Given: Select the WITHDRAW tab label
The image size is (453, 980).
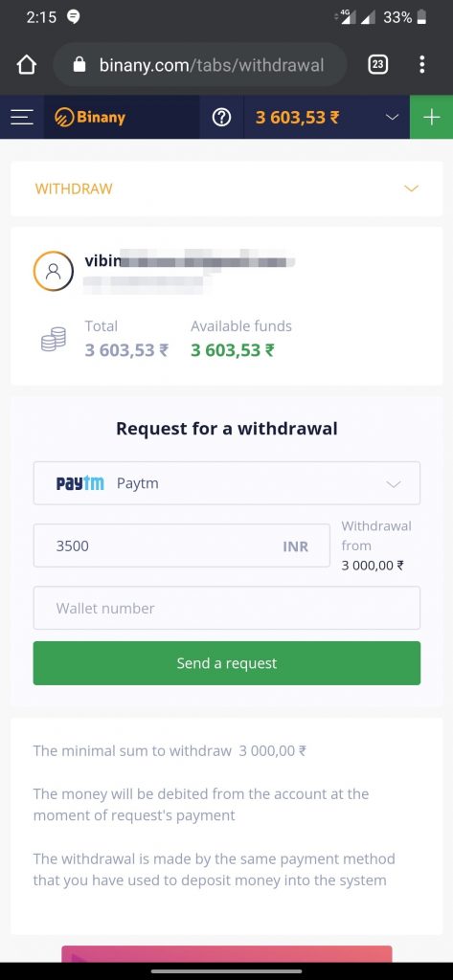Looking at the screenshot, I should pyautogui.click(x=74, y=189).
